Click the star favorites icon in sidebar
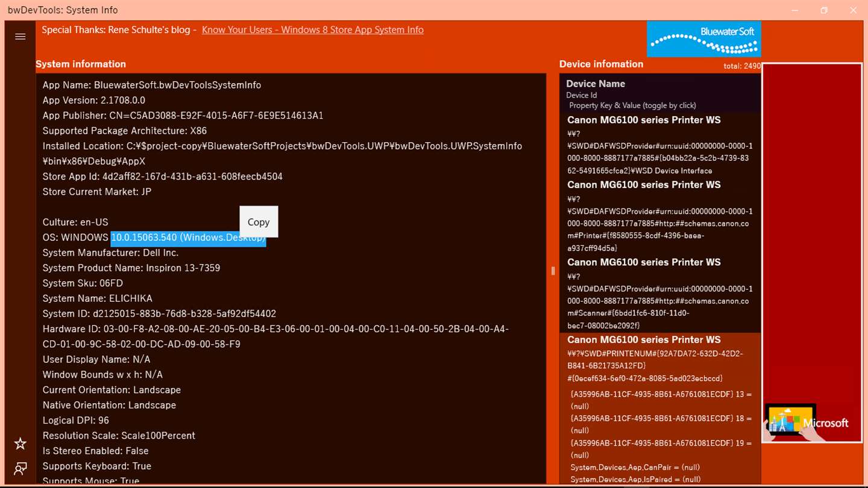 (20, 444)
